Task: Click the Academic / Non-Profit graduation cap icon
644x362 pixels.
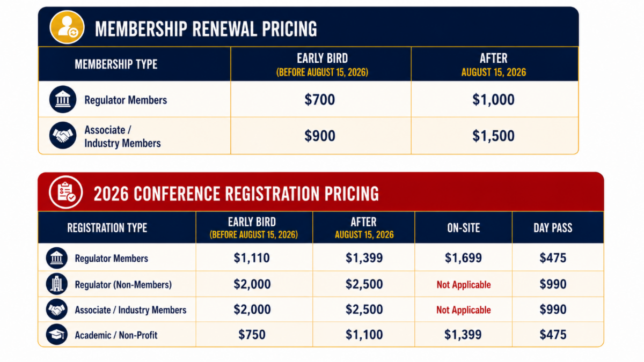Action: click(x=57, y=335)
